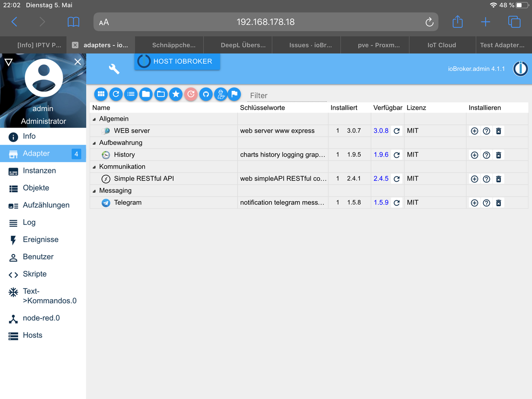The image size is (532, 399).
Task: Click the triangle dropdown above avatar
Action: click(8, 62)
